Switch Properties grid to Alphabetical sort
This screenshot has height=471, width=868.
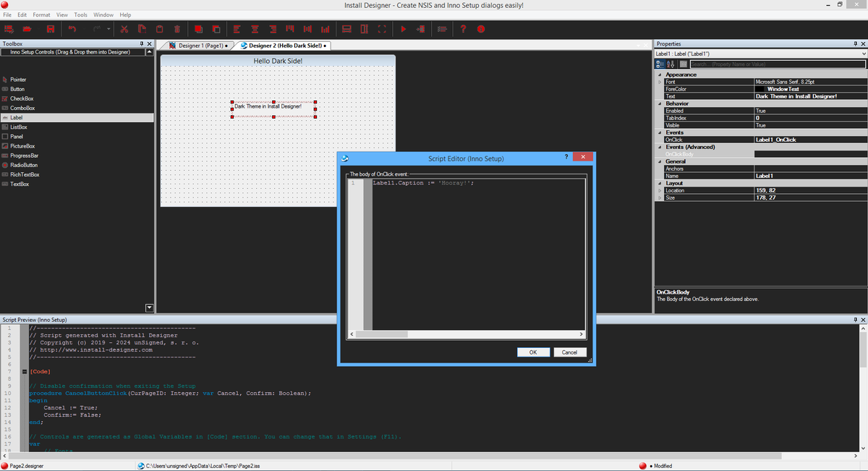670,64
